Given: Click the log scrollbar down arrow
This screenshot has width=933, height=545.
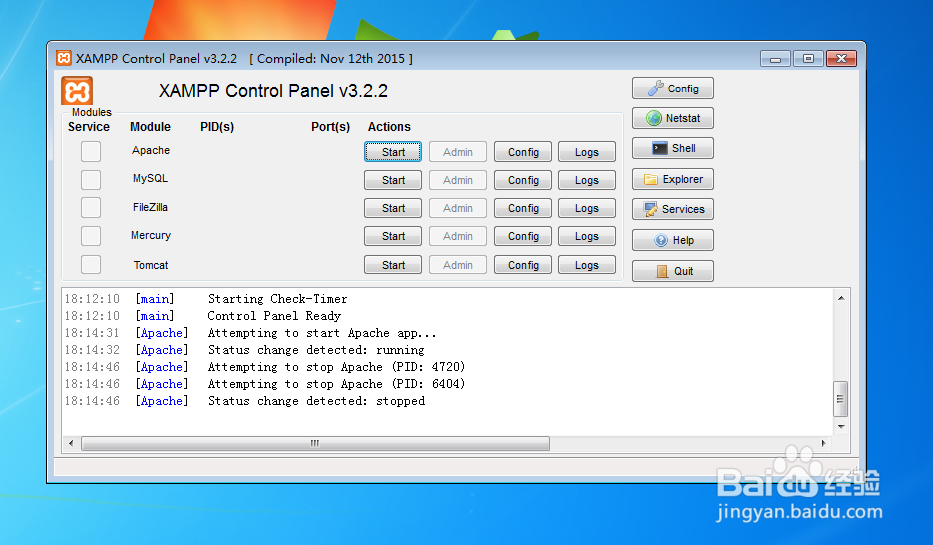Looking at the screenshot, I should tap(841, 427).
